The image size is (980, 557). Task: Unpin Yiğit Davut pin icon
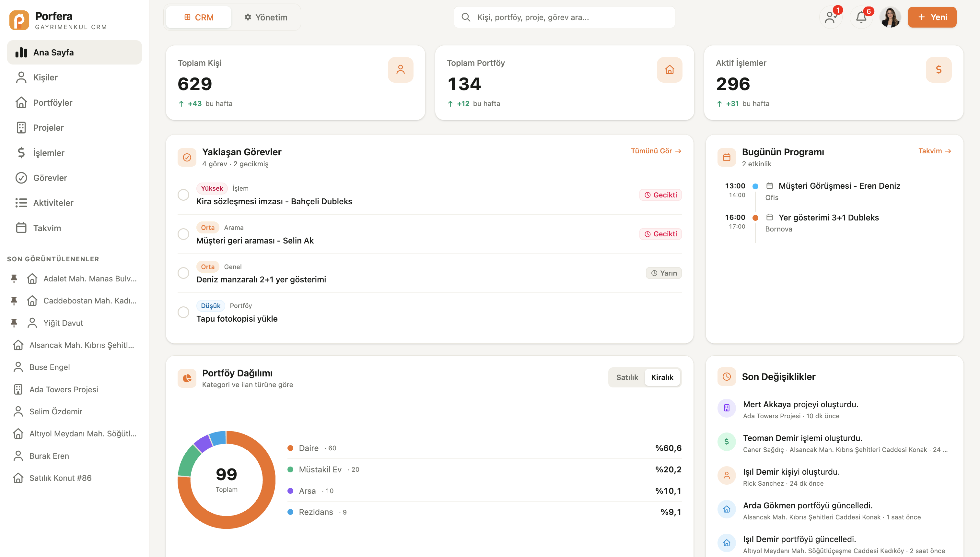point(14,323)
